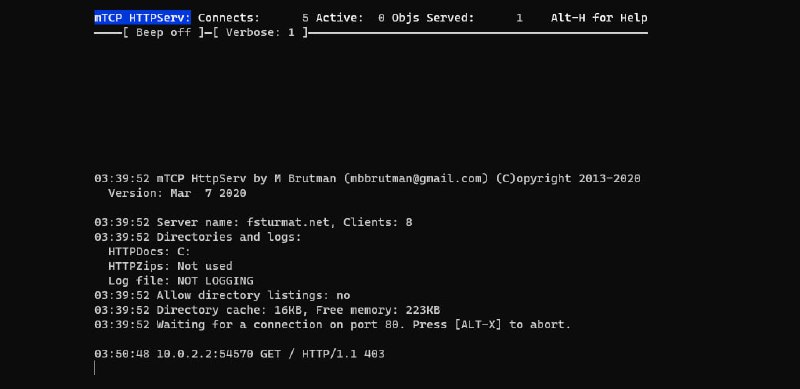
Task: Select the HTTPDocs: C: line
Action: (149, 252)
